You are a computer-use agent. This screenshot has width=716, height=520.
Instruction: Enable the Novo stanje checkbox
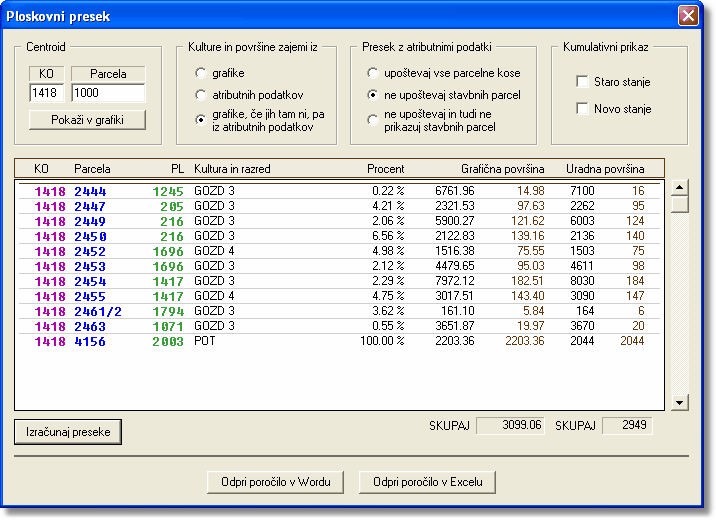pyautogui.click(x=583, y=108)
